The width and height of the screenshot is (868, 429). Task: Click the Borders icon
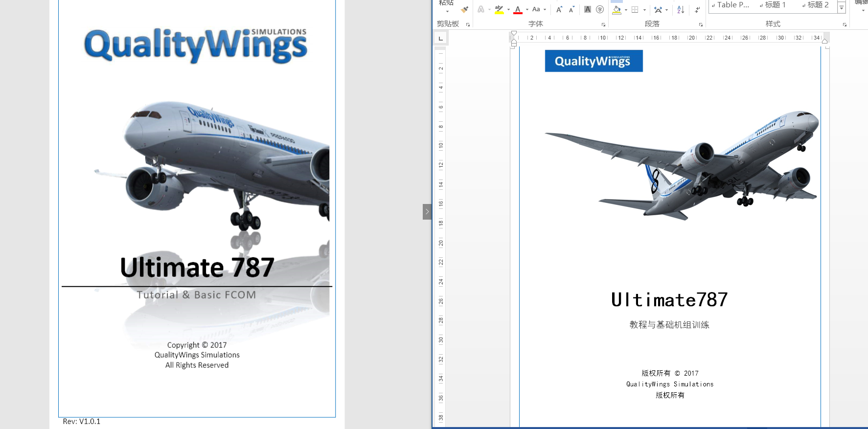[x=635, y=9]
